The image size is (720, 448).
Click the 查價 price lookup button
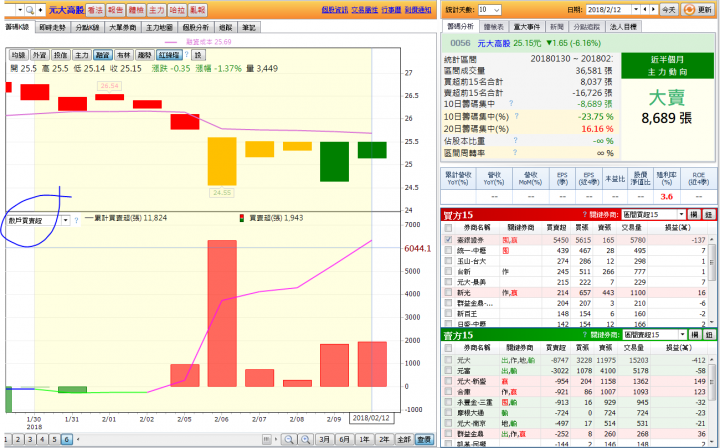click(424, 439)
